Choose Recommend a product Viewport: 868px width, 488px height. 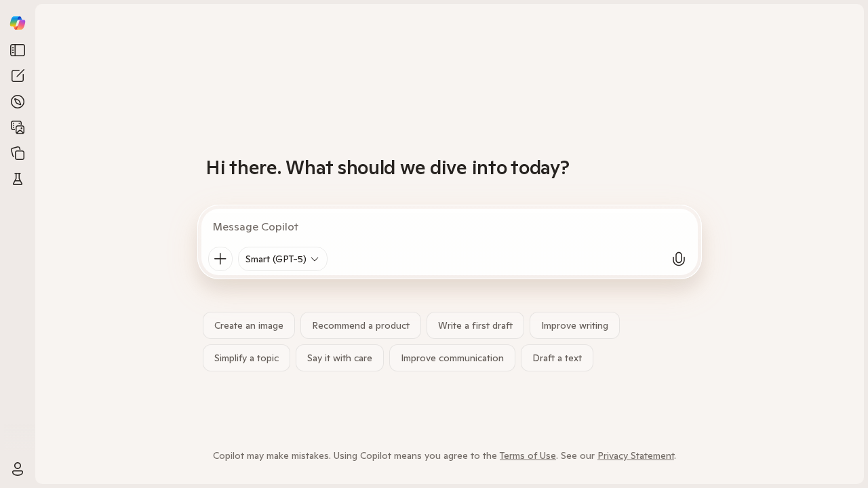coord(361,325)
